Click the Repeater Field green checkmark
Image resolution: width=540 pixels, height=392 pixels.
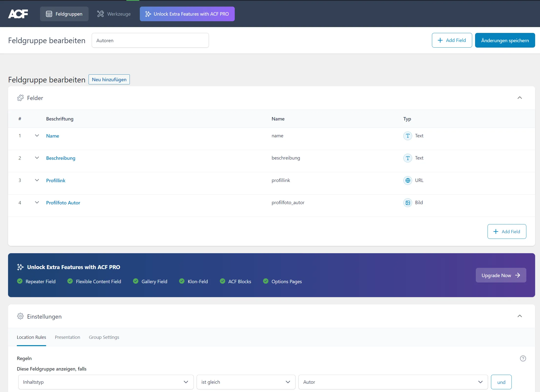click(20, 281)
